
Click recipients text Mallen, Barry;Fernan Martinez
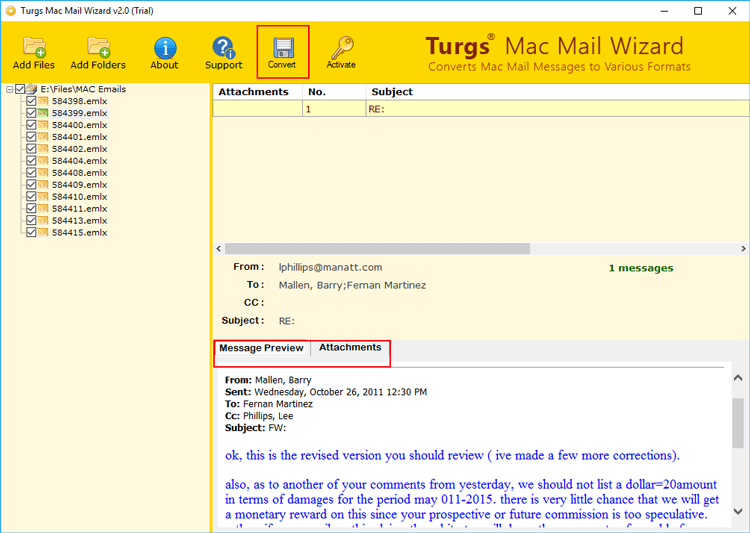(x=353, y=285)
